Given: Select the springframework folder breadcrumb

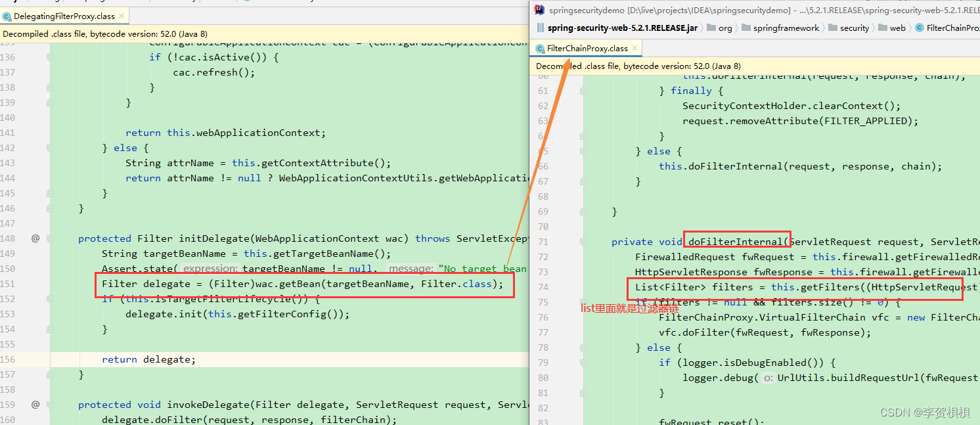Looking at the screenshot, I should pyautogui.click(x=780, y=28).
